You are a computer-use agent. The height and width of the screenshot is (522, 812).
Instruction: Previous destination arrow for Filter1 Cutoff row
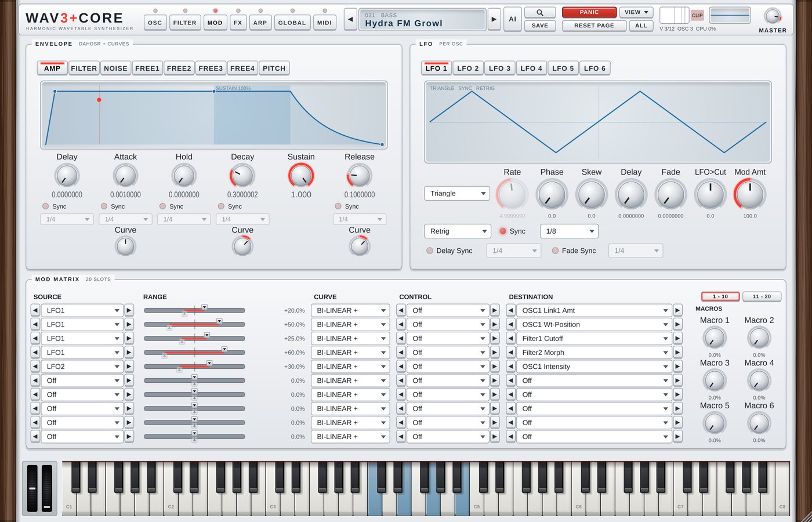coord(511,339)
